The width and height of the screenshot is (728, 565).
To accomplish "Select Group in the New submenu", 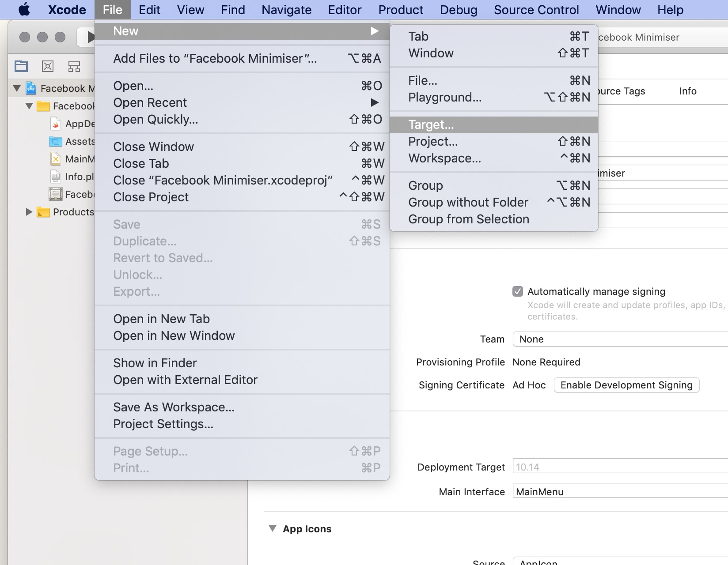I will 494,185.
